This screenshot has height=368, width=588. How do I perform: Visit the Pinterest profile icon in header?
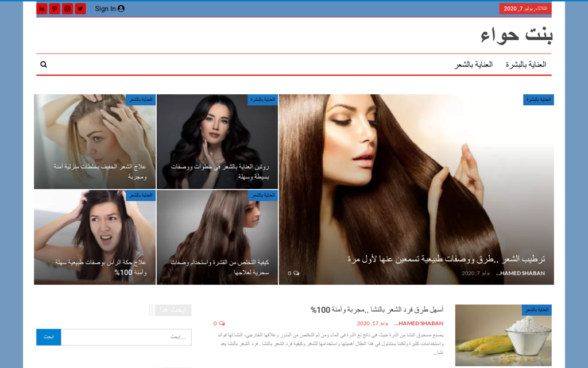(x=55, y=8)
